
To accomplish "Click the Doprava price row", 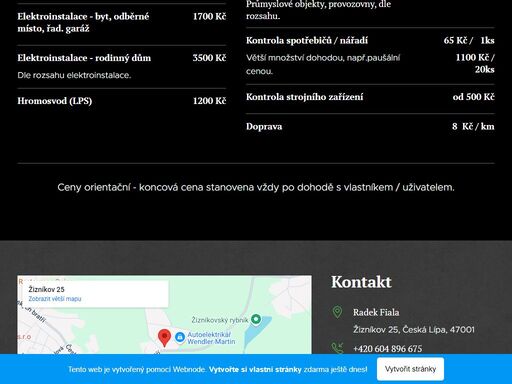I will 370,127.
